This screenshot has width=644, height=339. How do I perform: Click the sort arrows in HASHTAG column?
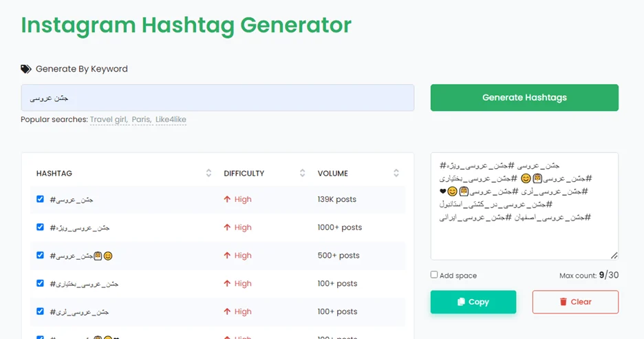point(208,173)
